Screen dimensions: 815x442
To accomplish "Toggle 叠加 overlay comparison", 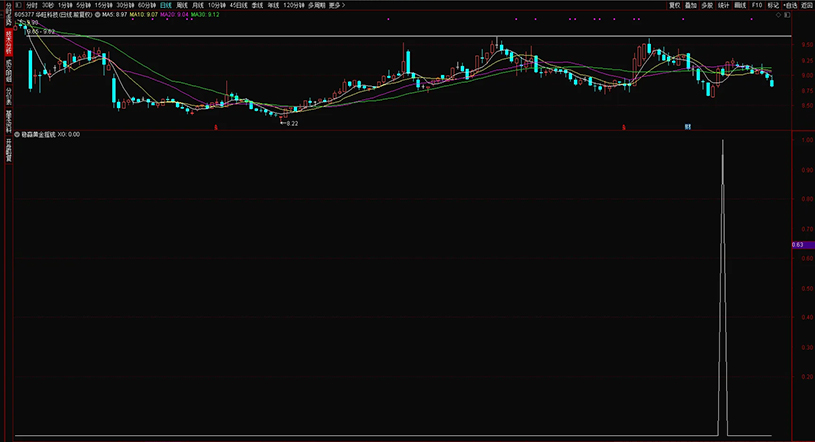I will (691, 5).
